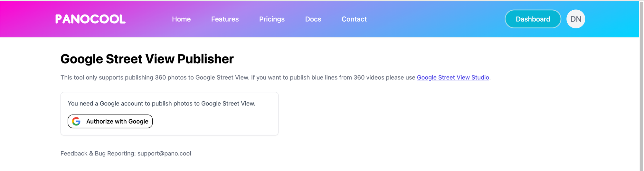Image resolution: width=644 pixels, height=171 pixels.
Task: Open the DN user avatar
Action: [x=575, y=19]
